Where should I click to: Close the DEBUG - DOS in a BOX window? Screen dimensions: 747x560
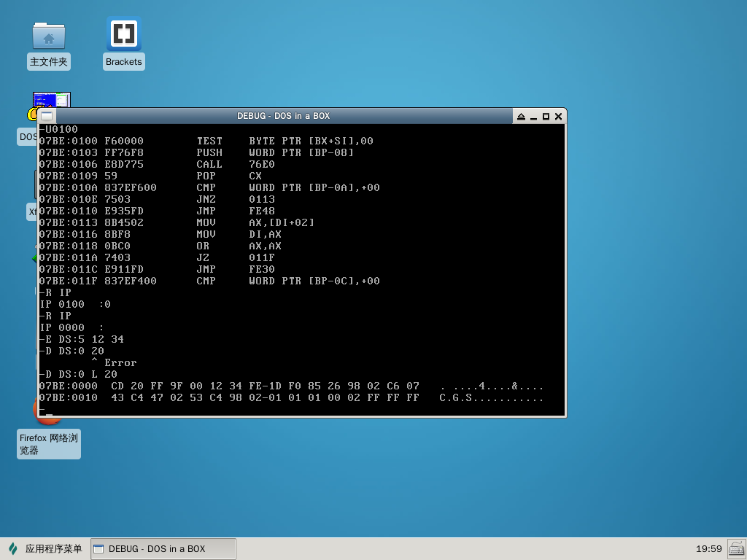[x=558, y=117]
